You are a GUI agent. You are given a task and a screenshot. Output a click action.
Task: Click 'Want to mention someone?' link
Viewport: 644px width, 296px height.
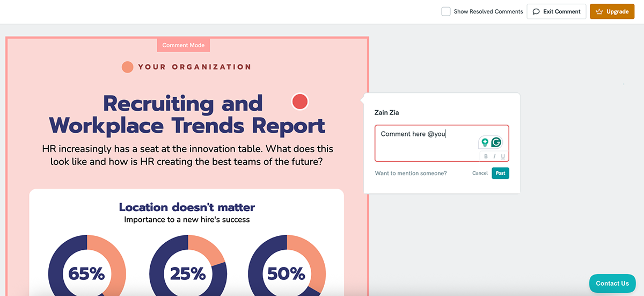[x=411, y=173]
